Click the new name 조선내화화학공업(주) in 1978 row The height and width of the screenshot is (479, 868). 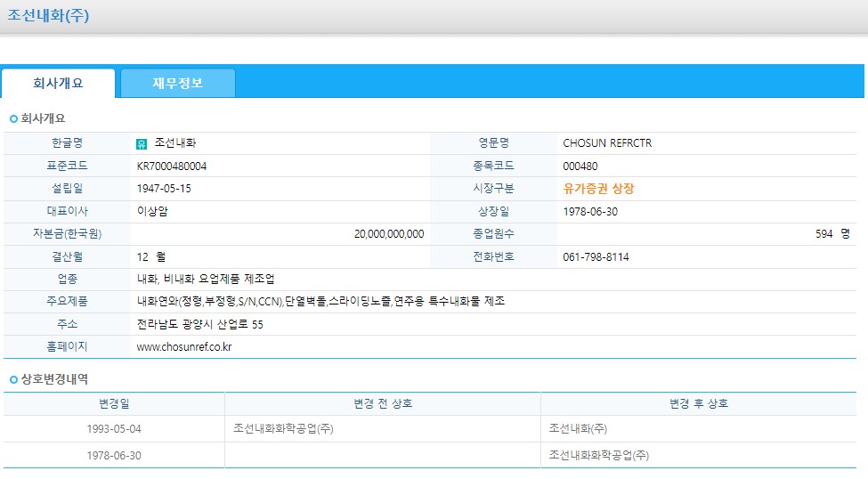(x=599, y=455)
